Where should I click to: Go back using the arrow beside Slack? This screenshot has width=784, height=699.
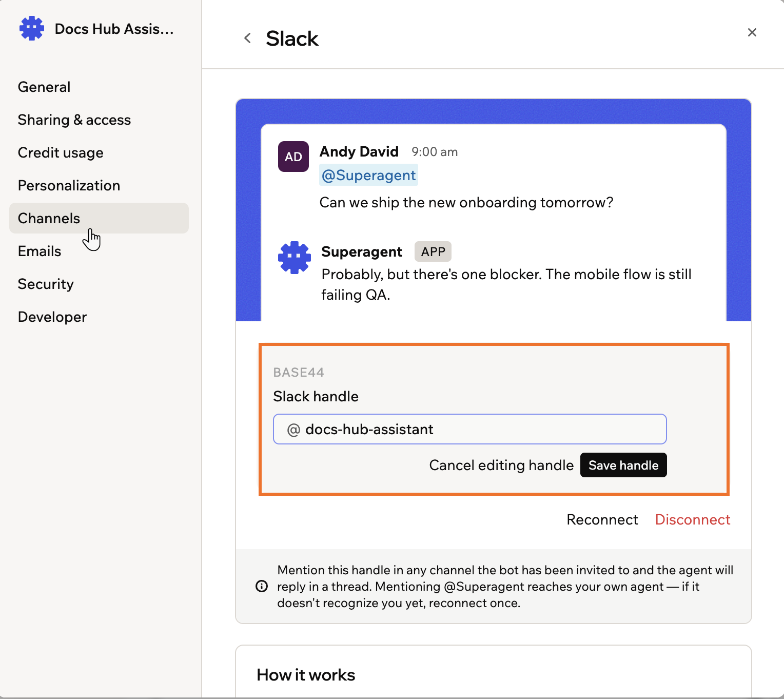pos(247,38)
